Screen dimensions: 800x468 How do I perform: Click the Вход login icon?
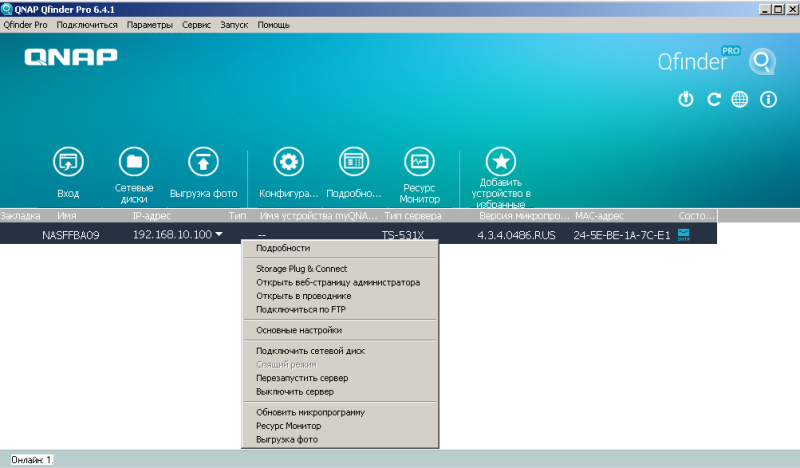[68, 162]
